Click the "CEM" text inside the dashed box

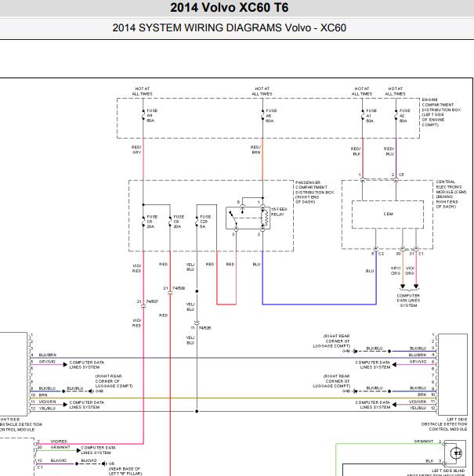[x=388, y=214]
